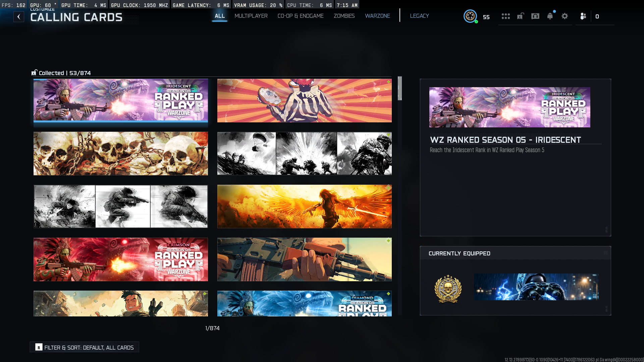Select the gold skull emblem
Screen dimensions: 644x362
(x=448, y=289)
